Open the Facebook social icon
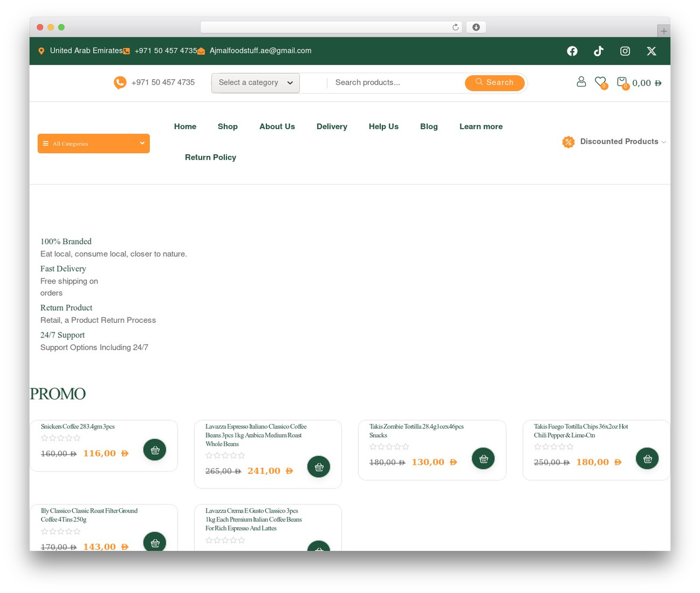This screenshot has height=593, width=700. [572, 51]
